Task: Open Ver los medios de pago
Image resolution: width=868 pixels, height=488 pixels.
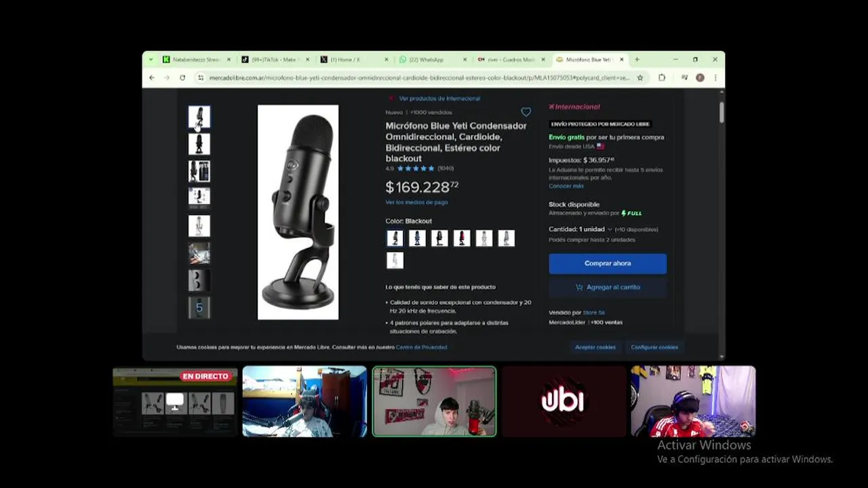Action: point(416,202)
